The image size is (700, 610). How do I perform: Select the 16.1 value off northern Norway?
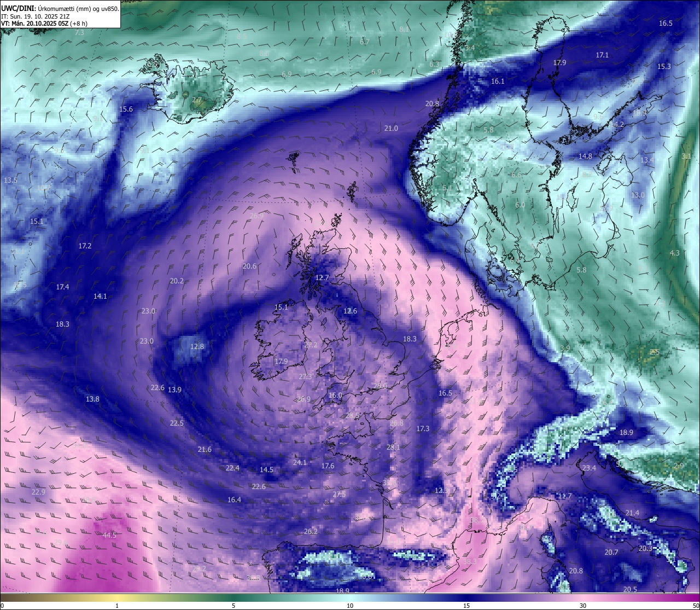click(x=498, y=81)
